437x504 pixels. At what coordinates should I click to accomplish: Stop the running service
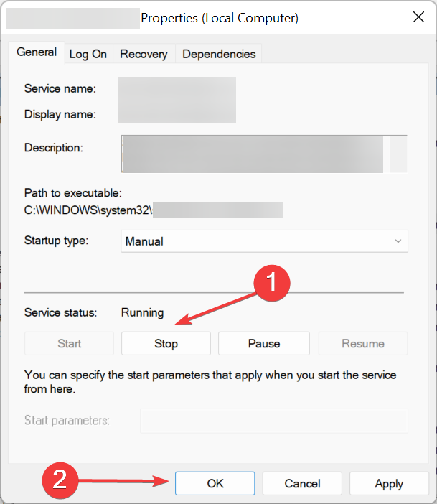pos(166,344)
